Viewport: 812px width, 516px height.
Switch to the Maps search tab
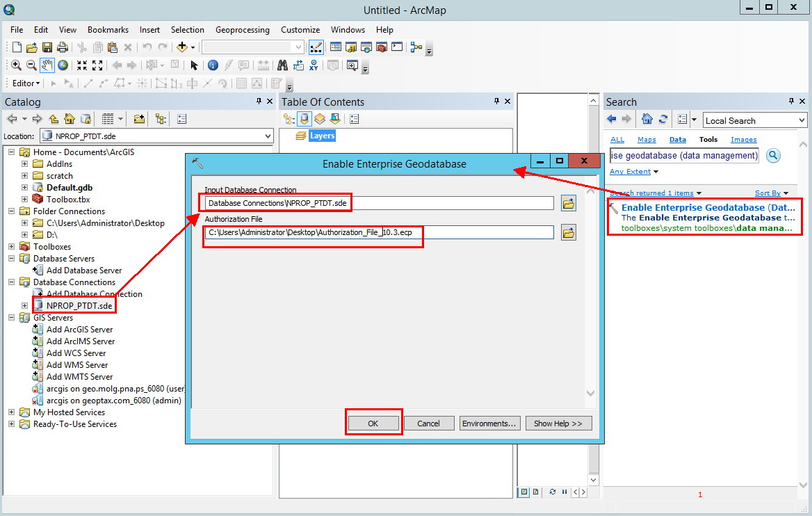[647, 139]
